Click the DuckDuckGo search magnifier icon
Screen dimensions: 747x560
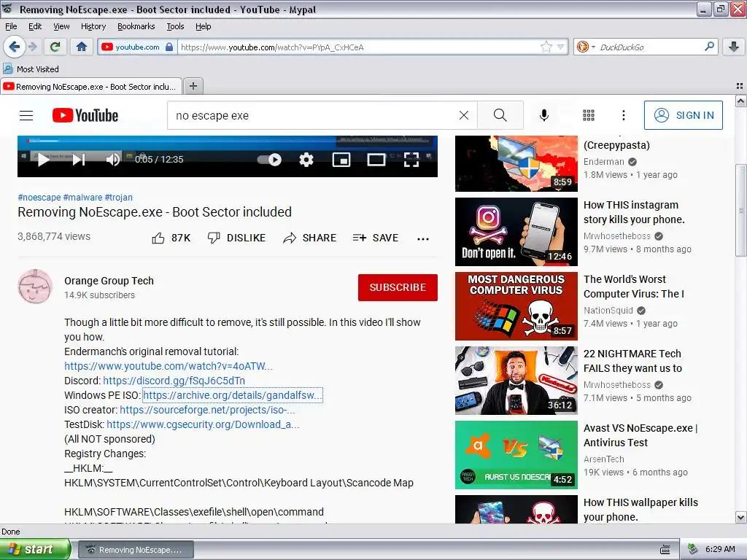tap(709, 47)
